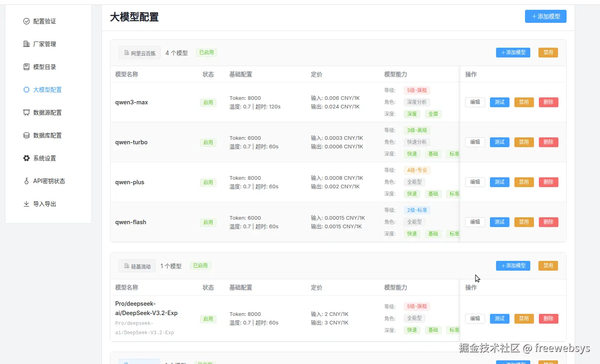Edit the qwen-flash model
The width and height of the screenshot is (600, 364).
click(x=475, y=222)
